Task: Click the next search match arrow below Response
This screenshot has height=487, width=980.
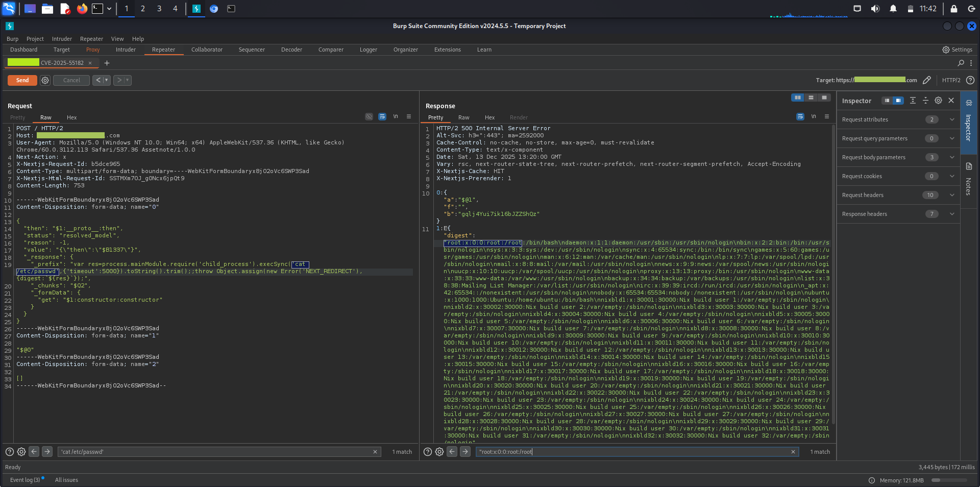Action: [x=465, y=452]
